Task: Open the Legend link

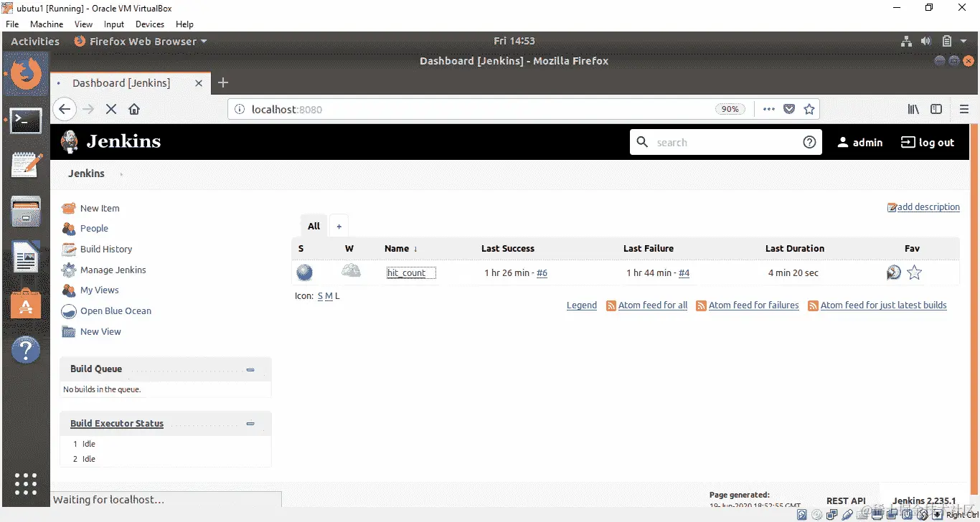Action: 582,305
